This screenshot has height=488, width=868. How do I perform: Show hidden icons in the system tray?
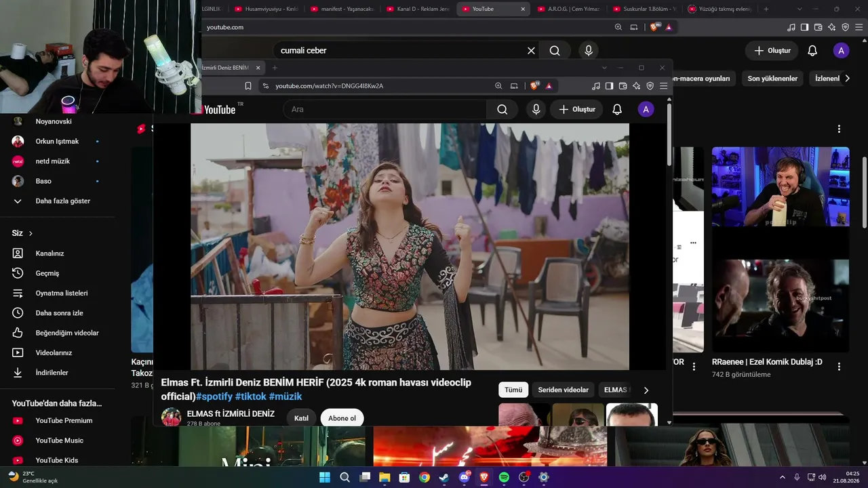click(x=782, y=477)
